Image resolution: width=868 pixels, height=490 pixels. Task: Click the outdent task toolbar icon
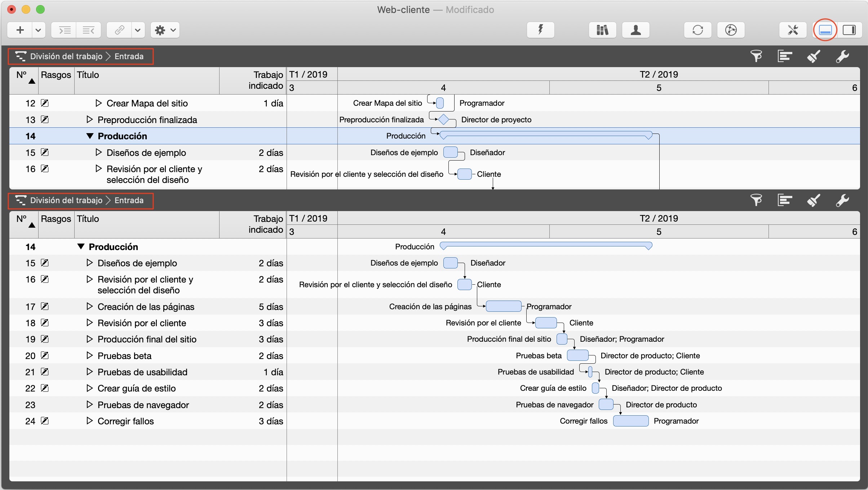pyautogui.click(x=88, y=30)
